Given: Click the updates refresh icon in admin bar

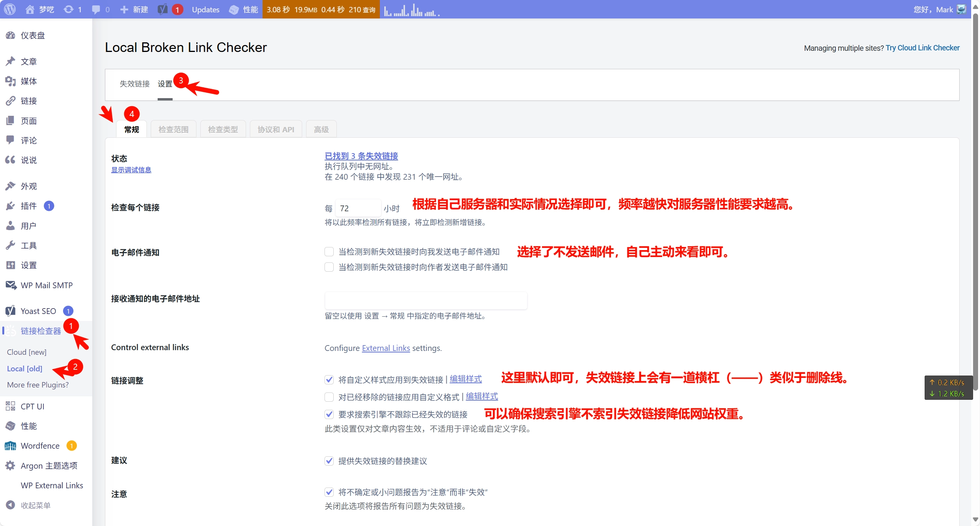Looking at the screenshot, I should tap(68, 9).
